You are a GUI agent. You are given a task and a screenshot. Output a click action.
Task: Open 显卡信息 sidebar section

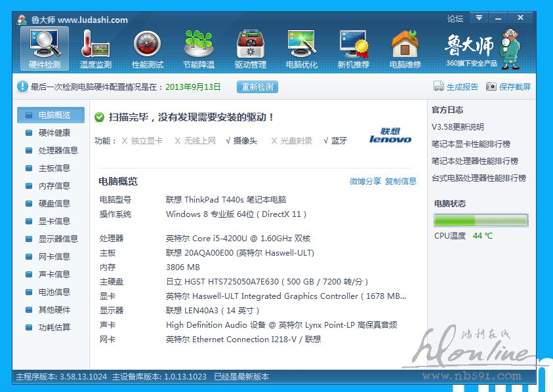[x=54, y=221]
